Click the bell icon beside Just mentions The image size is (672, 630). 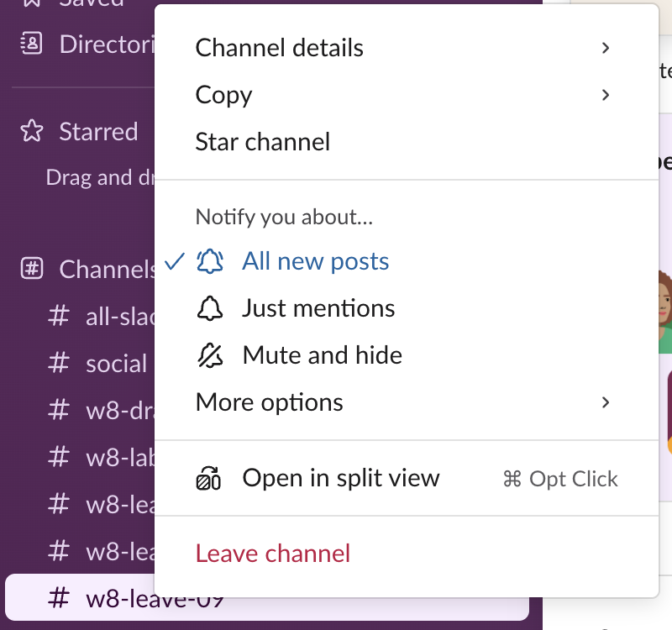coord(210,308)
